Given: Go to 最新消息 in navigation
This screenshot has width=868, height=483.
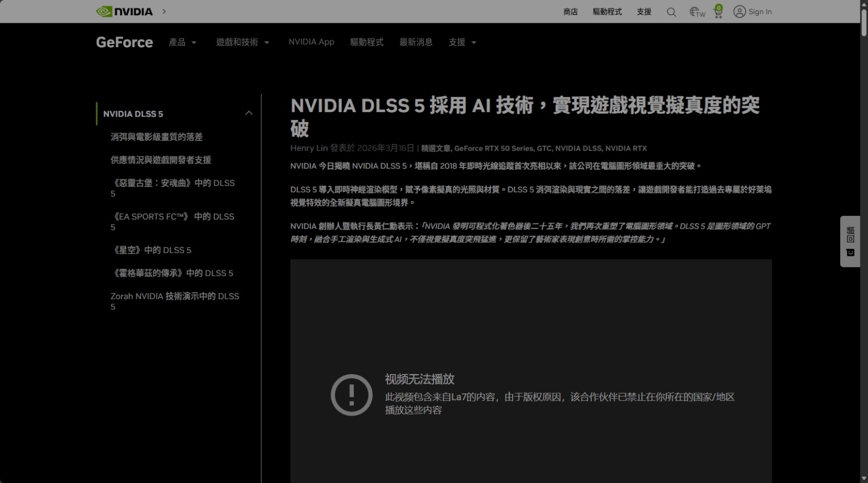Looking at the screenshot, I should click(416, 42).
